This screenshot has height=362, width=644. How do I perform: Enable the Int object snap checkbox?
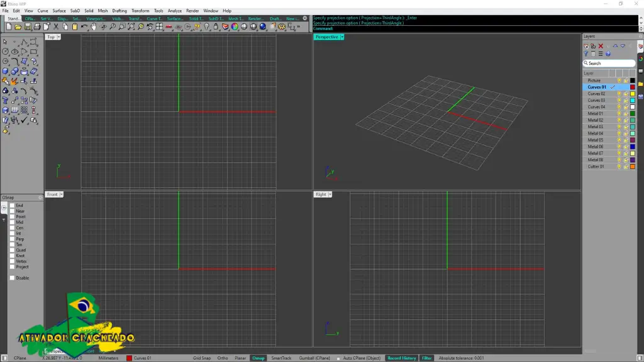click(x=13, y=233)
